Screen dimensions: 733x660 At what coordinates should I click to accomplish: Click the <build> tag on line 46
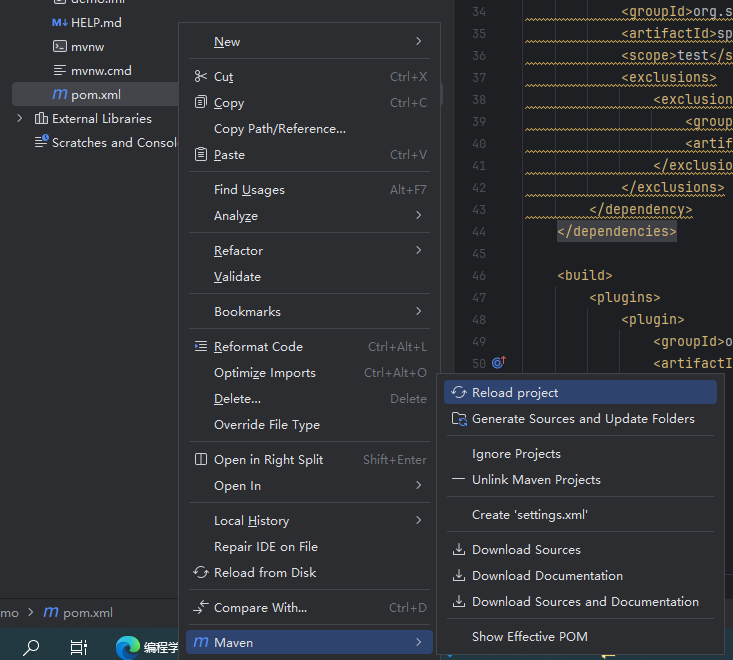click(x=584, y=275)
